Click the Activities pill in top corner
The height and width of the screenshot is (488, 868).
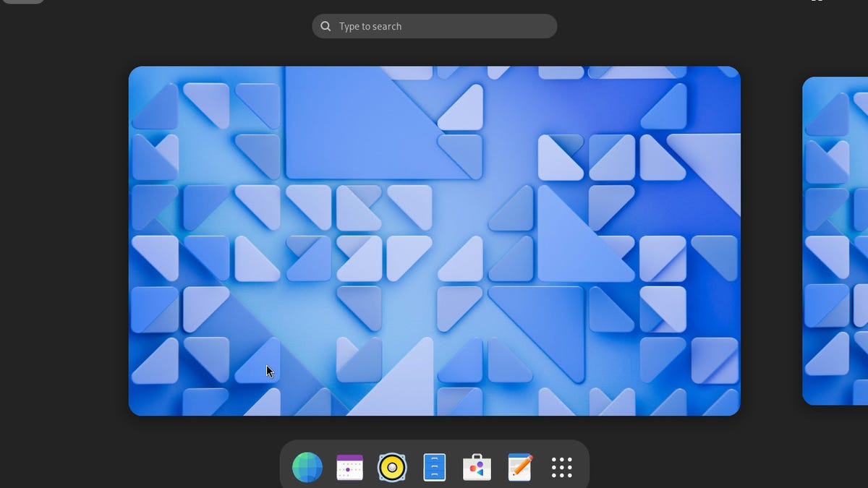point(23,1)
